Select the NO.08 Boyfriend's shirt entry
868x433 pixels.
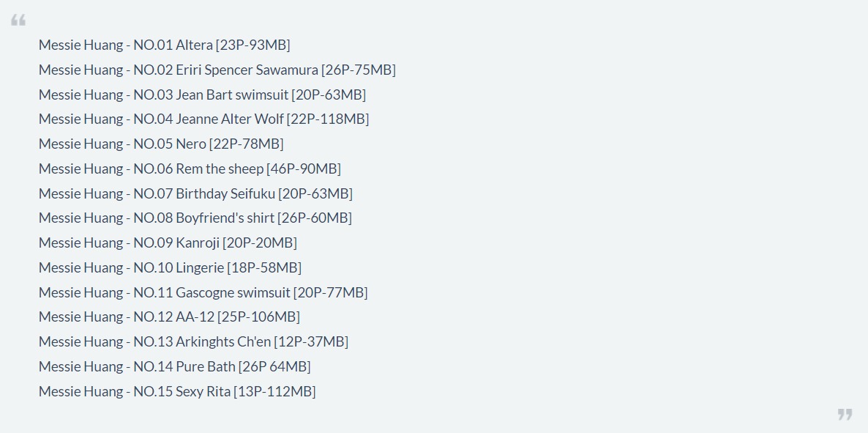[x=195, y=218]
